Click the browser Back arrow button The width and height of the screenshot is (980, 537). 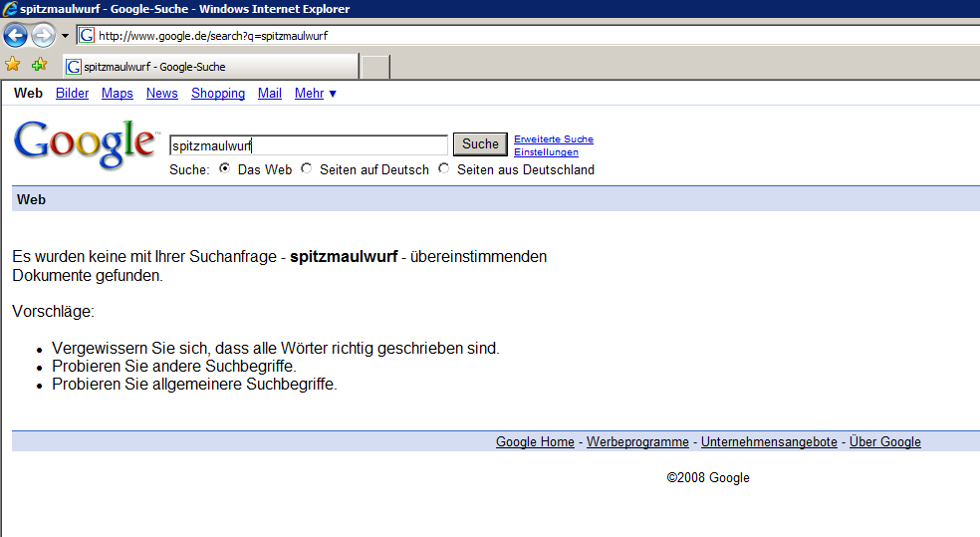pos(16,36)
